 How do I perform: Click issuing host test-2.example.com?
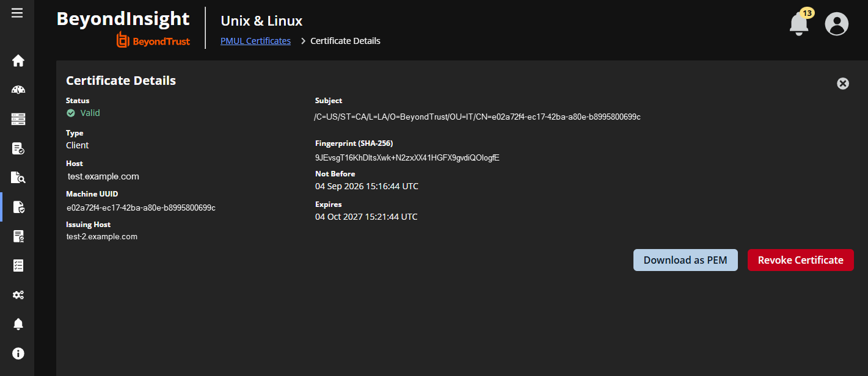click(x=102, y=236)
